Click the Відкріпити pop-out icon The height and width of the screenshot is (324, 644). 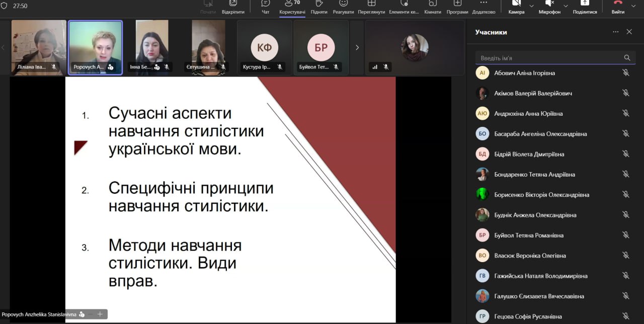(x=233, y=7)
